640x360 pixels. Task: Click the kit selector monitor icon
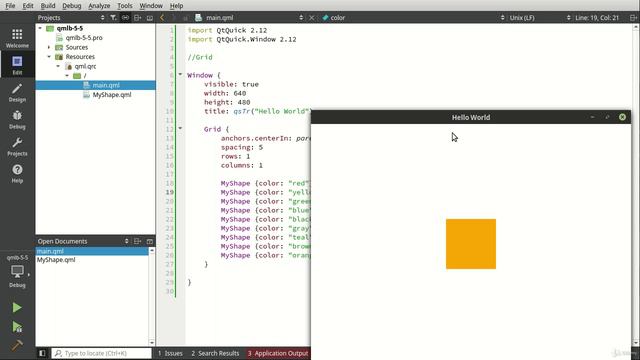17,271
